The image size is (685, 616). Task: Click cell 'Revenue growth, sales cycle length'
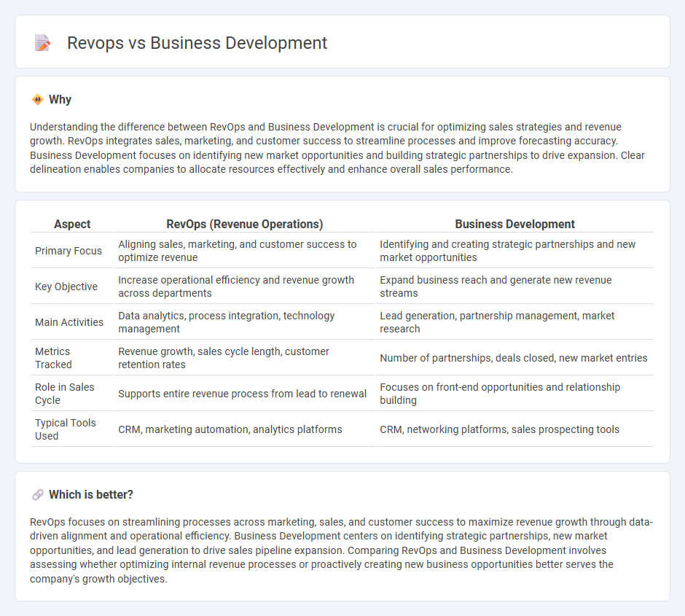[245, 358]
